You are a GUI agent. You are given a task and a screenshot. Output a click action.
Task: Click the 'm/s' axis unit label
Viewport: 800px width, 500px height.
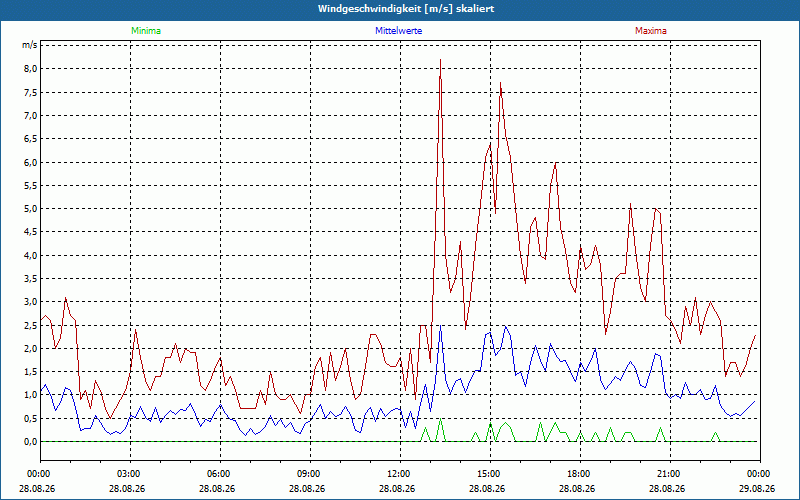(x=30, y=45)
